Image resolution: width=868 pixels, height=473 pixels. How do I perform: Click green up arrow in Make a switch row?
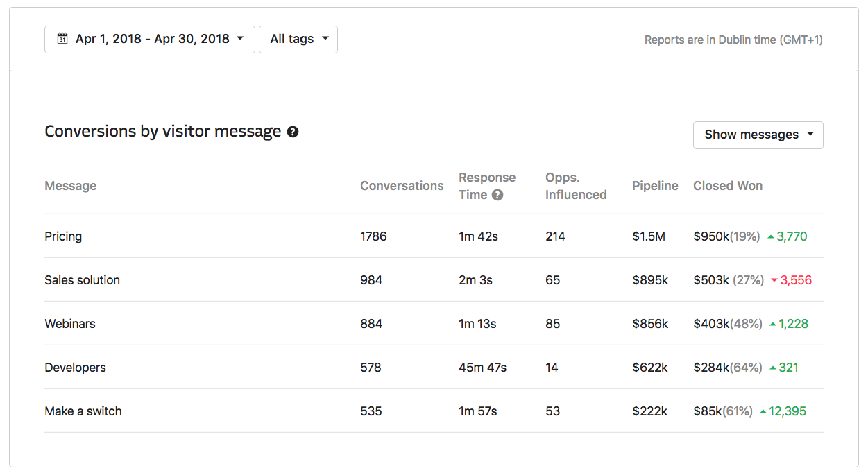click(x=763, y=411)
